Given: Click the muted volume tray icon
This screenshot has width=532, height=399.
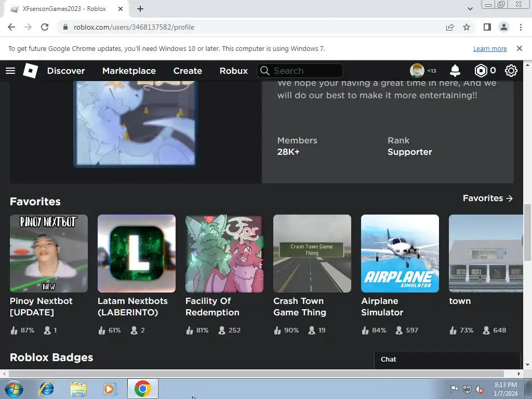Looking at the screenshot, I should pos(480,389).
